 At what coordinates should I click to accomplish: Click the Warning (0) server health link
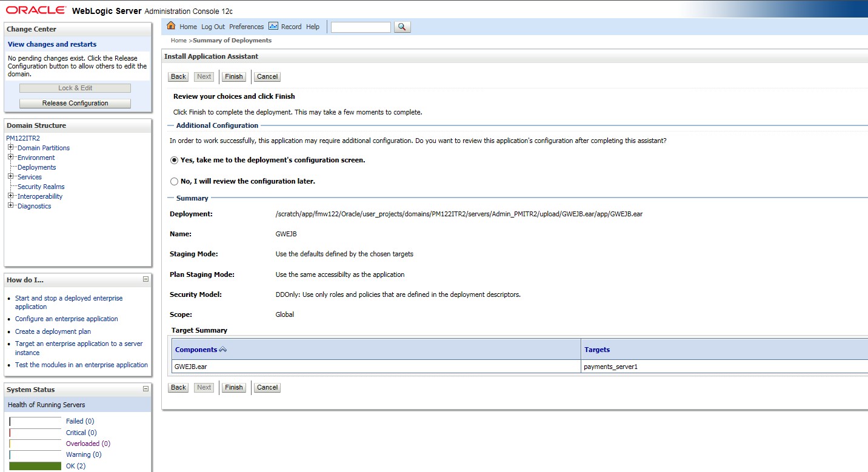pyautogui.click(x=84, y=454)
